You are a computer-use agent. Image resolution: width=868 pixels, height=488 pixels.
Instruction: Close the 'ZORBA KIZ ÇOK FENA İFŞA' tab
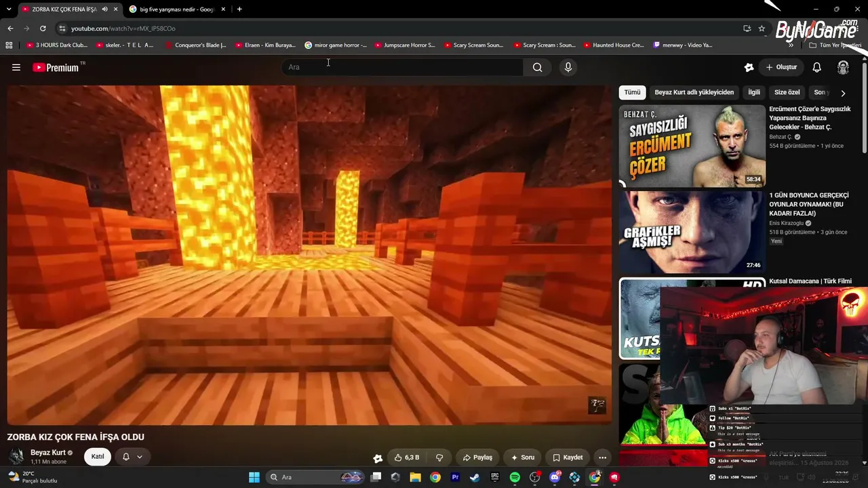[x=116, y=9]
